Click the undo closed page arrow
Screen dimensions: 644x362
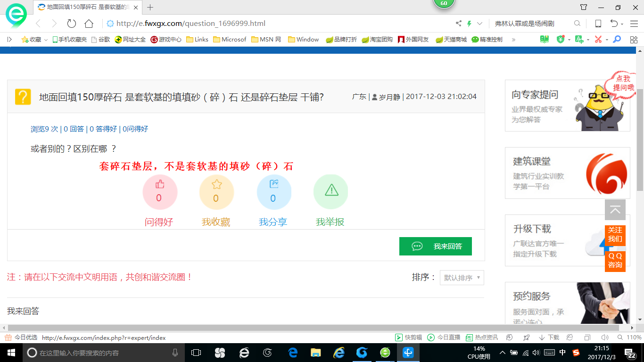[x=614, y=24]
